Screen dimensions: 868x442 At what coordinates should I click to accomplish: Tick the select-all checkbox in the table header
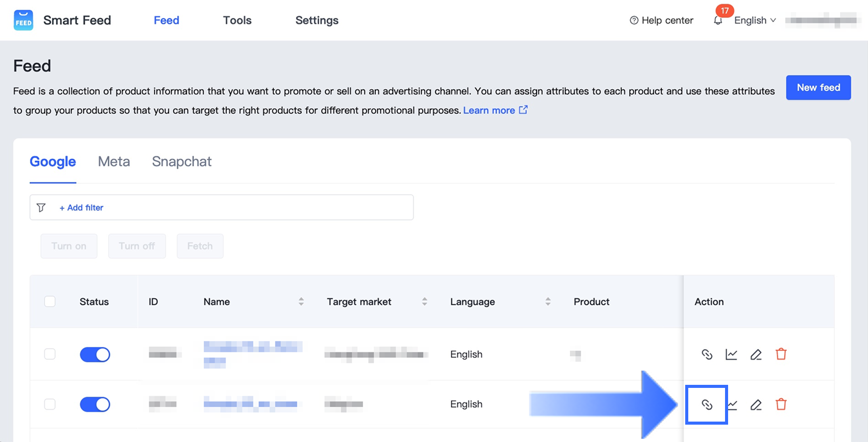(50, 302)
